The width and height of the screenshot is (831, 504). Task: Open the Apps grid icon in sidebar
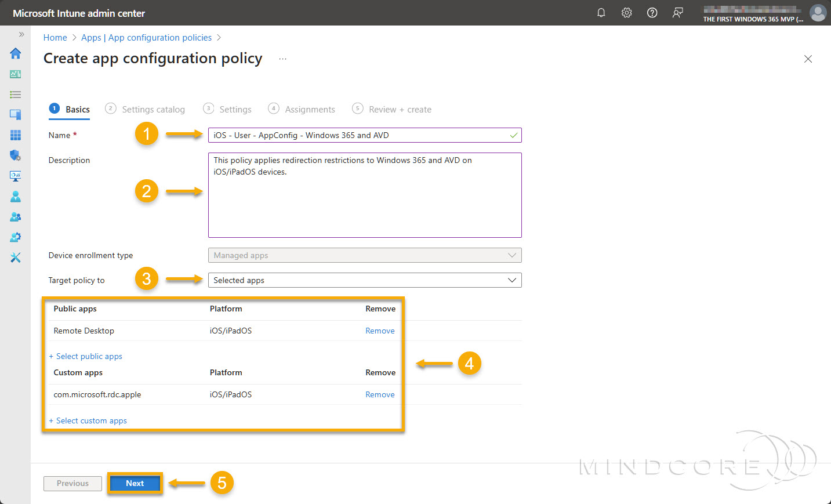coord(16,135)
